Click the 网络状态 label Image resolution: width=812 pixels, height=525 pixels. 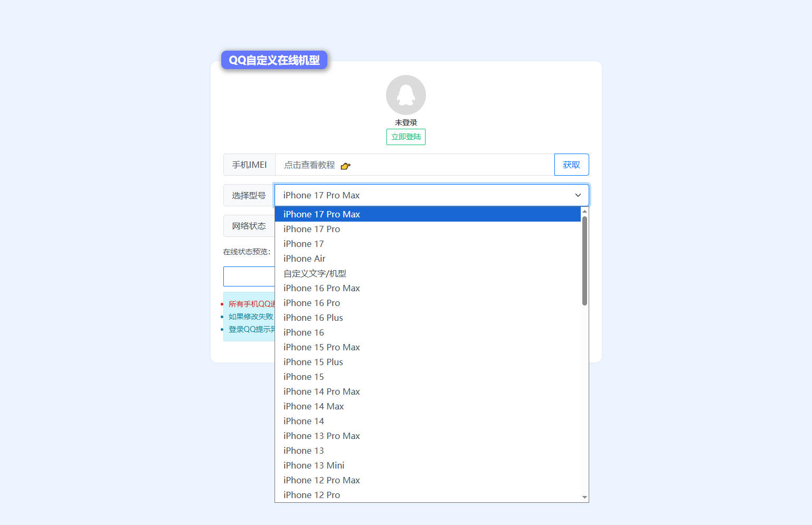tap(249, 226)
